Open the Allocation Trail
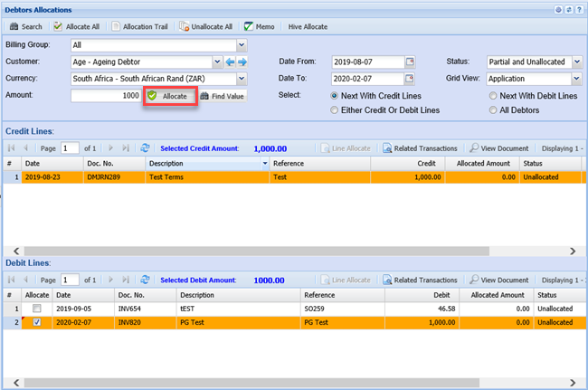 pos(139,27)
